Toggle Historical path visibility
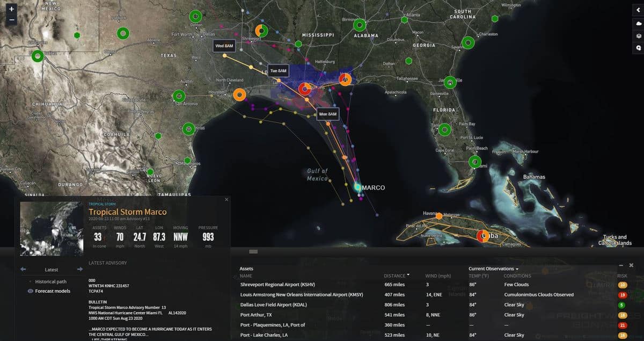 (30, 281)
